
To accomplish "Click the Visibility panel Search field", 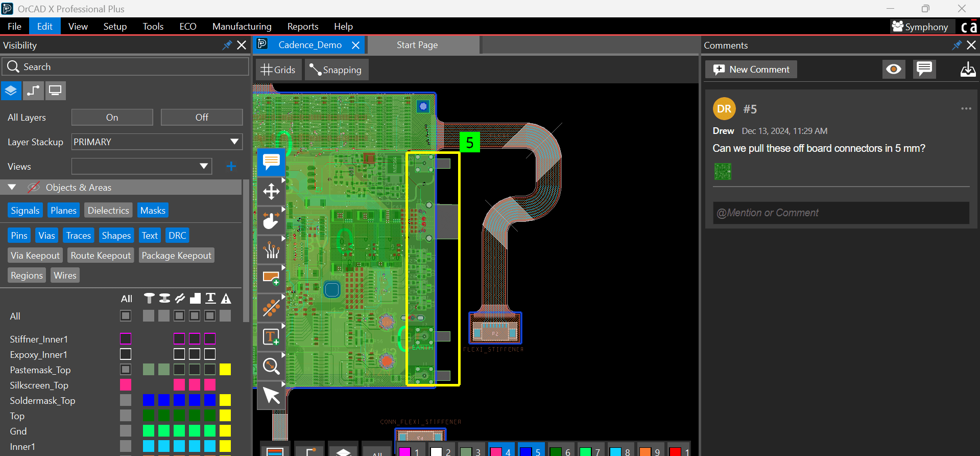I will [126, 66].
